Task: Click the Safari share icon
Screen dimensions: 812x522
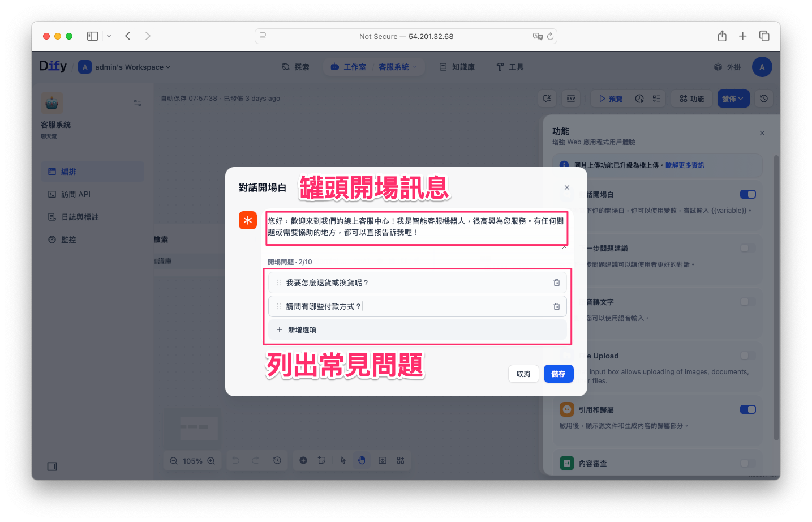Action: tap(722, 36)
